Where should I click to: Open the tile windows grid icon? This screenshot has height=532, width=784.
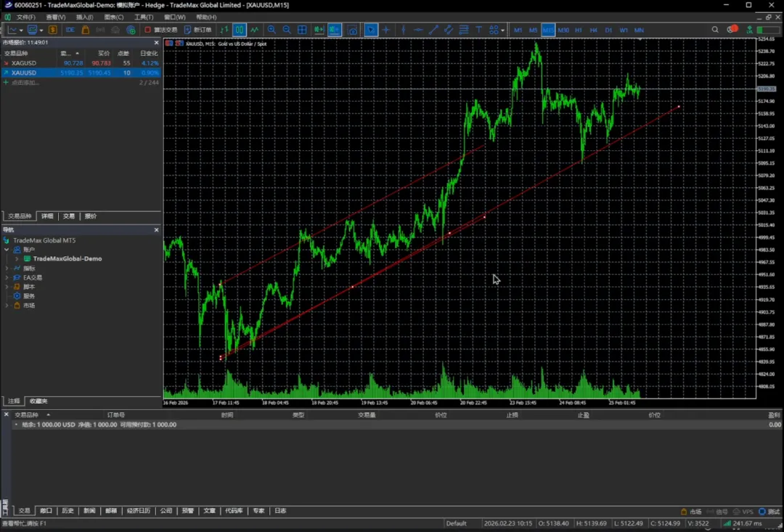click(x=302, y=30)
